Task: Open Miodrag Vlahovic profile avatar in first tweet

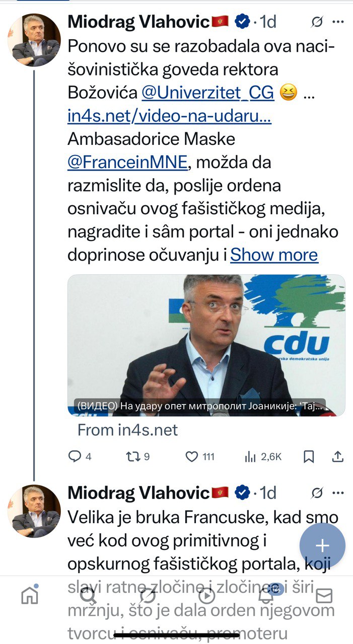Action: pyautogui.click(x=34, y=40)
